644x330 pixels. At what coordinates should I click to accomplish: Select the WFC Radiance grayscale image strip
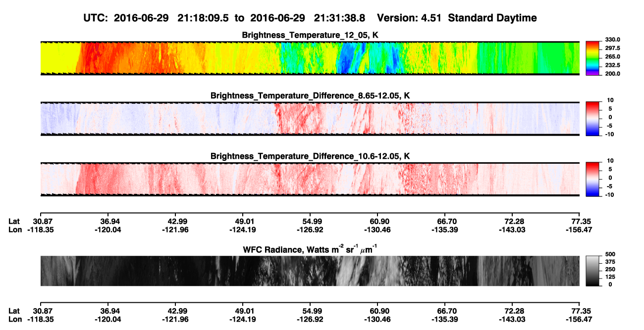tap(310, 271)
